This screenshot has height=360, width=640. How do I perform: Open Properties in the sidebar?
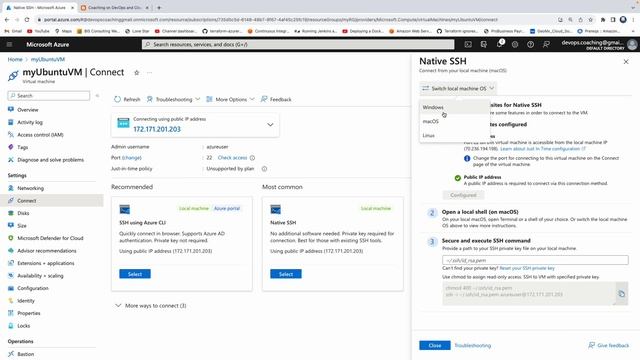(x=29, y=313)
